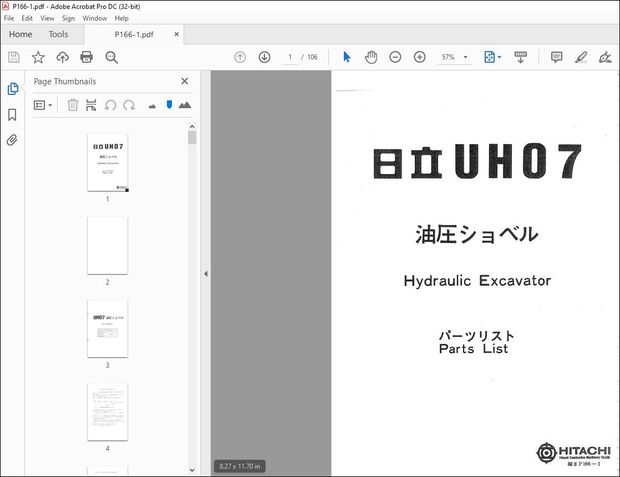Select the Hand pan tool

coord(371,57)
